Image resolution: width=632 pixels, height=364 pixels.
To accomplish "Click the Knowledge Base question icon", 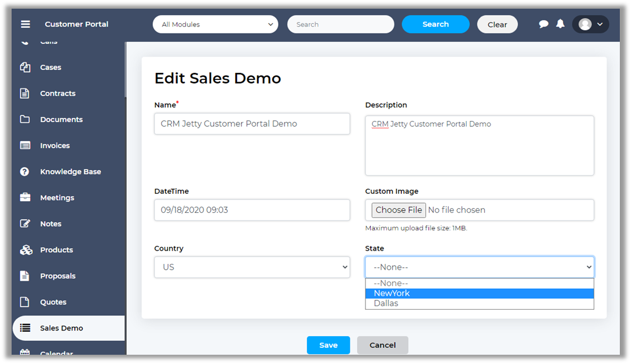I will [x=25, y=171].
